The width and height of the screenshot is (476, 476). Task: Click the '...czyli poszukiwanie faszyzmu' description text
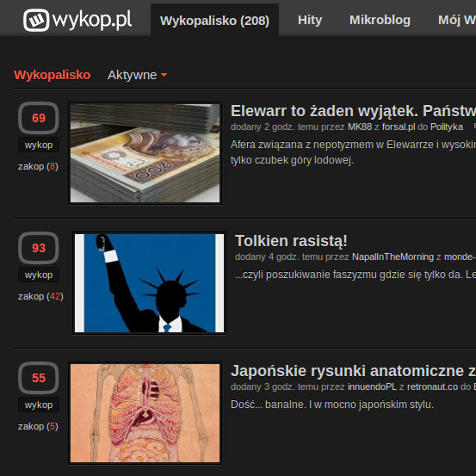(355, 275)
